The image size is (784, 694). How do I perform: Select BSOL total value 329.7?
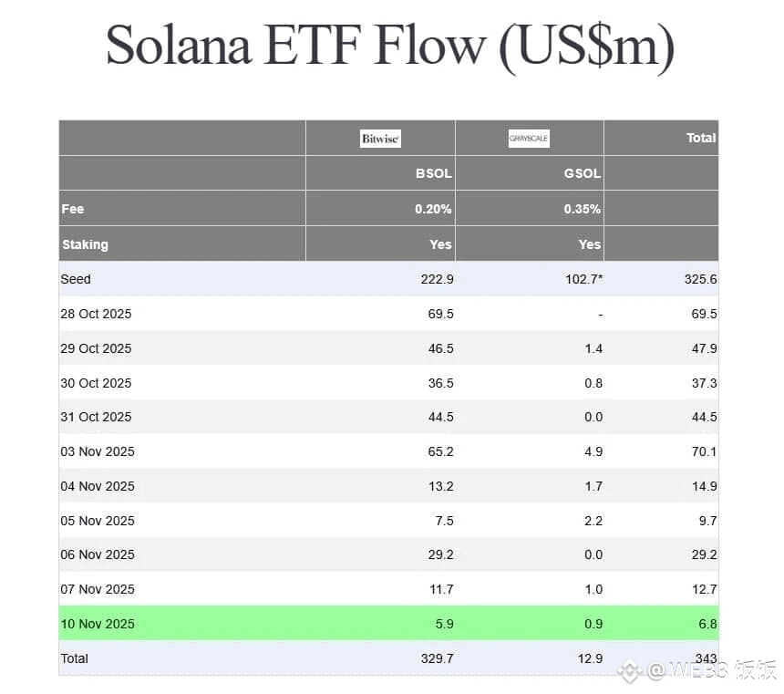pyautogui.click(x=435, y=658)
